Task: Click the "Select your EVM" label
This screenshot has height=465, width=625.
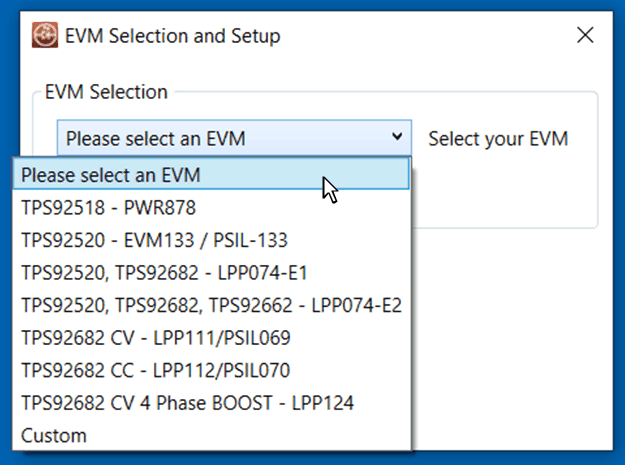Action: click(498, 139)
